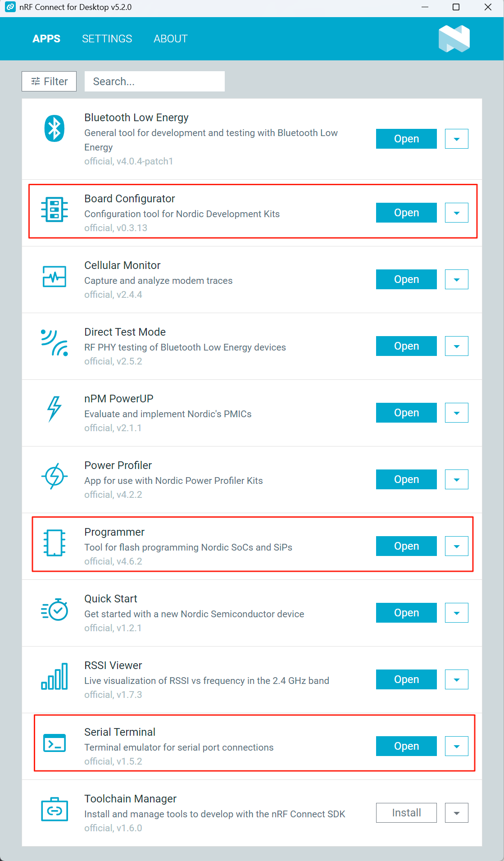Image resolution: width=504 pixels, height=861 pixels.
Task: Open the Board Configurator app
Action: point(406,213)
